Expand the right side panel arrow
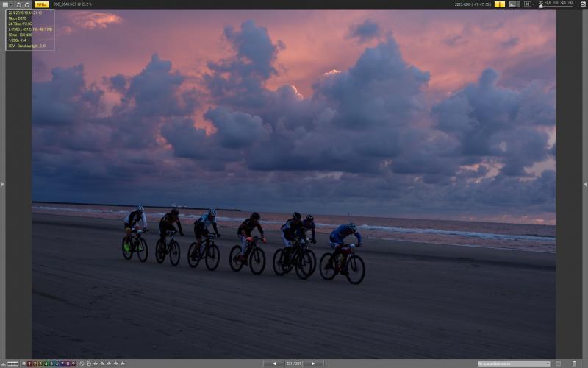The width and height of the screenshot is (588, 368). pos(585,184)
